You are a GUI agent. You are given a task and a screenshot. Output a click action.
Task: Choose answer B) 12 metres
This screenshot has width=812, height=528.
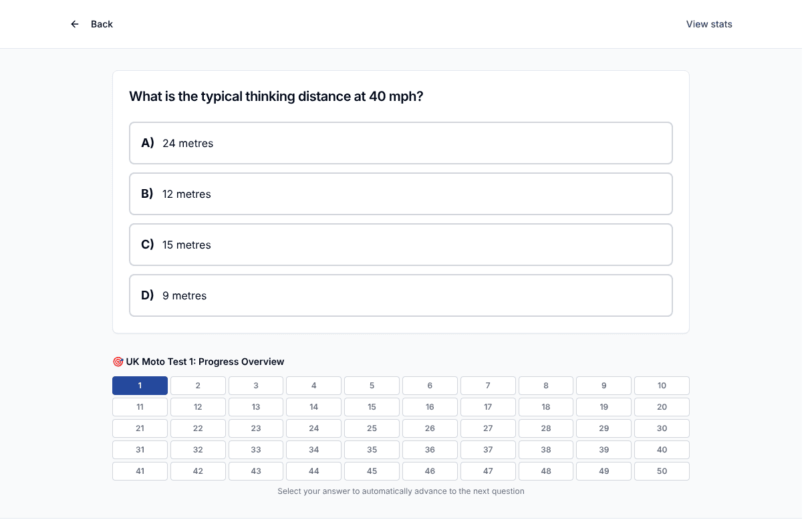401,194
